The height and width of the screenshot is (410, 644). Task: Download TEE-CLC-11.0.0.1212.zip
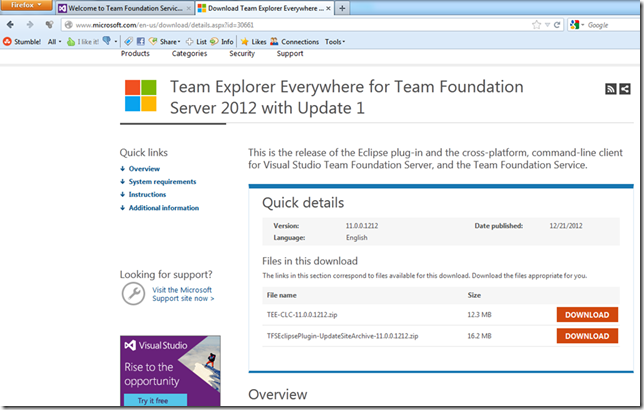click(x=587, y=315)
